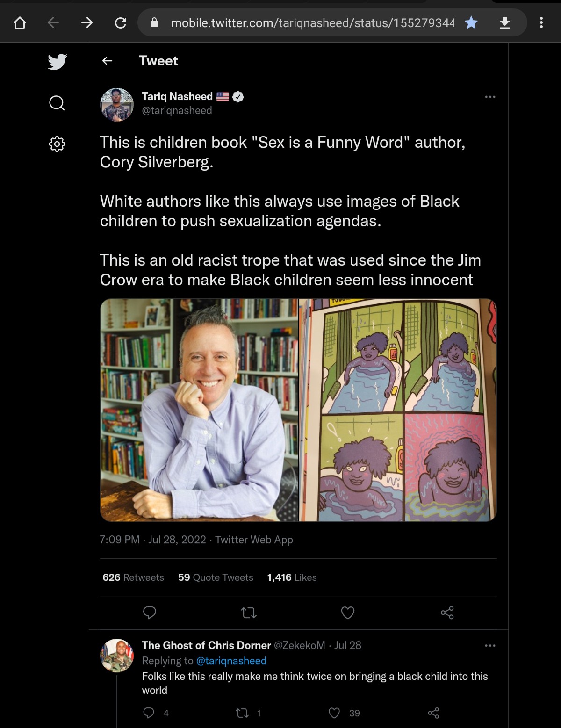
Task: Retweet the main tweet
Action: [249, 613]
